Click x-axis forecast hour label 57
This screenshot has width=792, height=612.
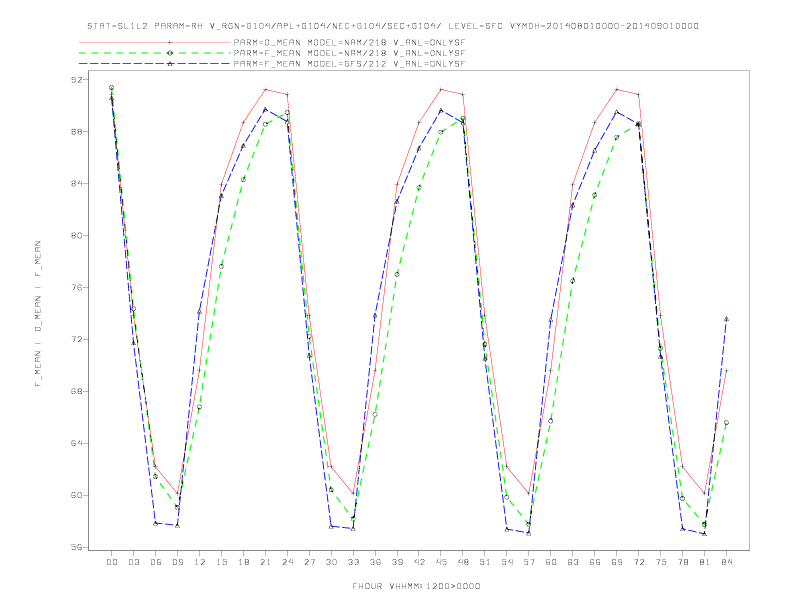[529, 562]
